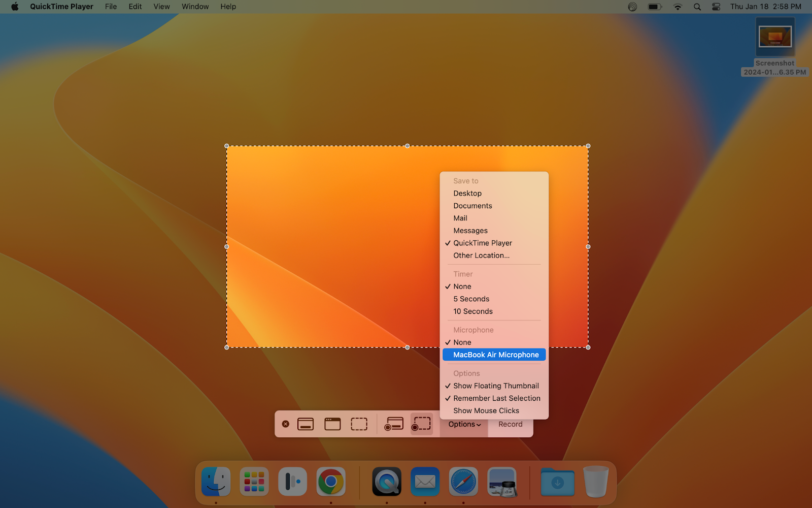Open Finder from the Dock
Image resolution: width=812 pixels, height=508 pixels.
click(216, 481)
